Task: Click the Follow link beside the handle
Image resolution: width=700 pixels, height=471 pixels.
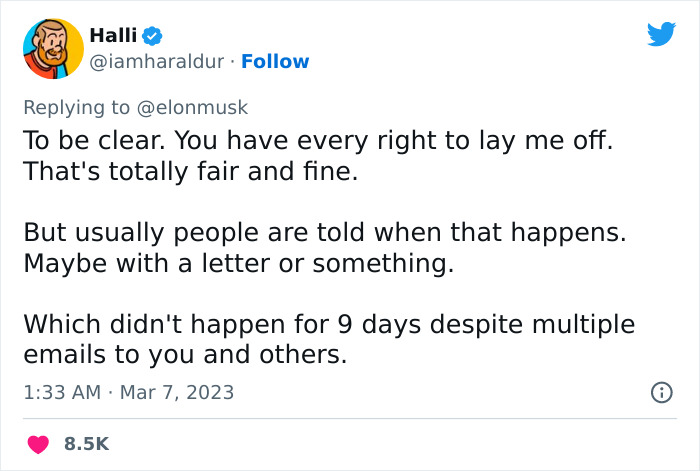Action: (x=275, y=62)
